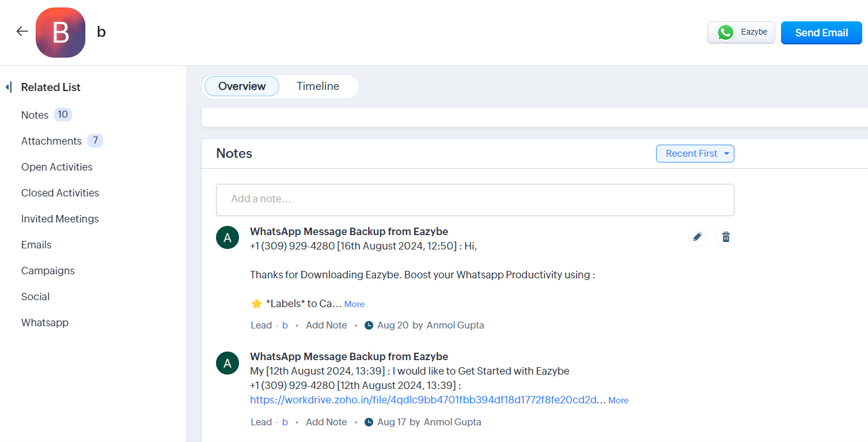Edit the latest note with the pencil icon
This screenshot has width=868, height=442.
(697, 237)
